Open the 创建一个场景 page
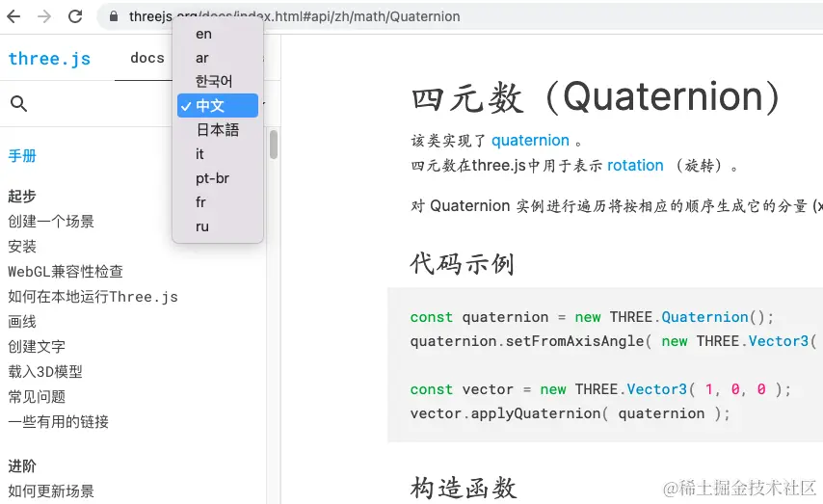The height and width of the screenshot is (504, 823). (x=51, y=222)
